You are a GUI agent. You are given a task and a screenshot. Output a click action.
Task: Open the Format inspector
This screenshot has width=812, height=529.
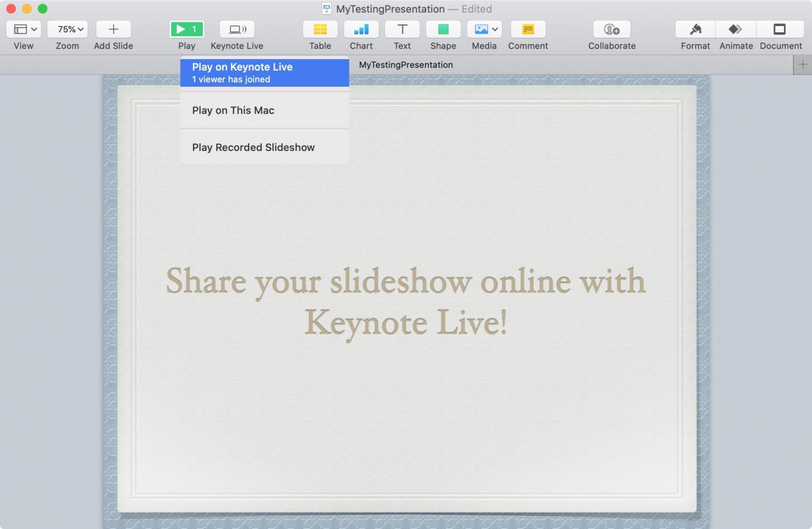point(695,29)
